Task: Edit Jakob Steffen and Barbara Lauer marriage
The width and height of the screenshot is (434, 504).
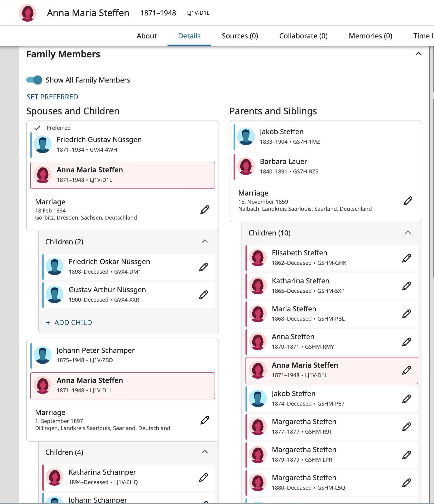Action: 408,201
